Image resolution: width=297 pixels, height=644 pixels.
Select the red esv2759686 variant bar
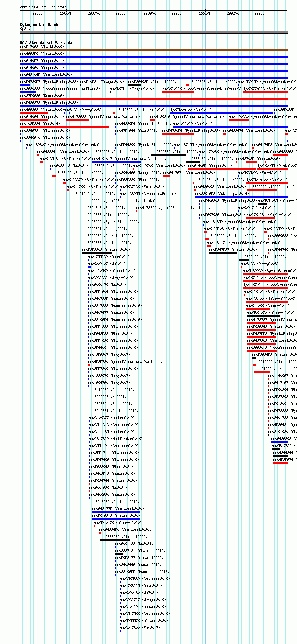pyautogui.click(x=154, y=99)
